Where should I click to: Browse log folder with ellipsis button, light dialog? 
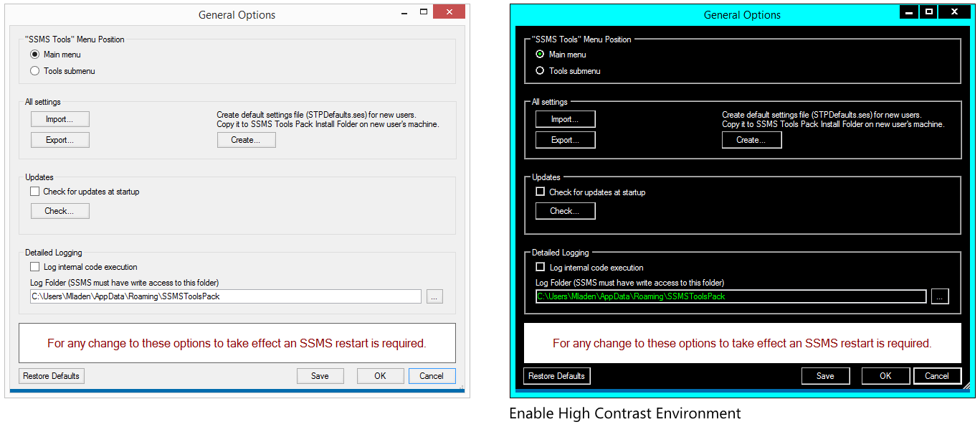point(434,296)
